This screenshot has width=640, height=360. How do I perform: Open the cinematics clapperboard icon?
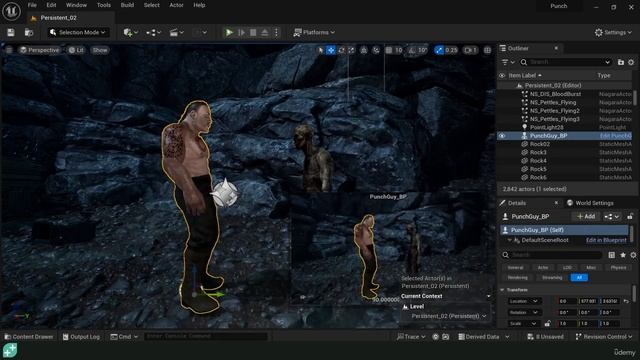(176, 32)
